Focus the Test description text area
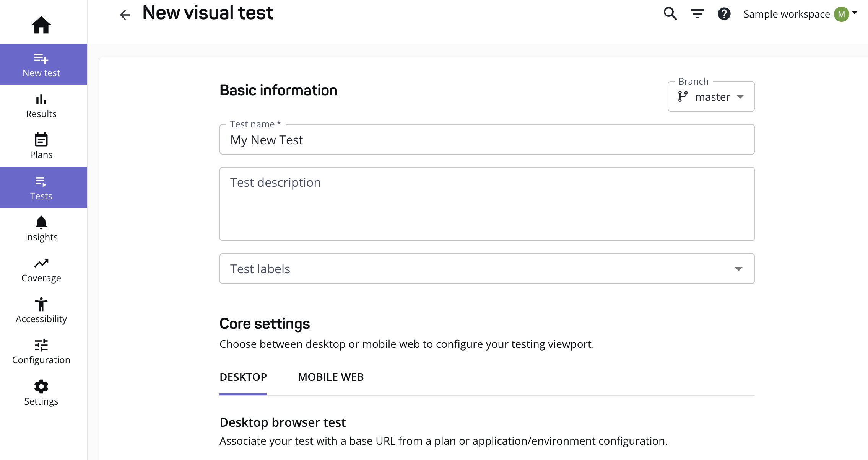This screenshot has width=868, height=460. (487, 204)
